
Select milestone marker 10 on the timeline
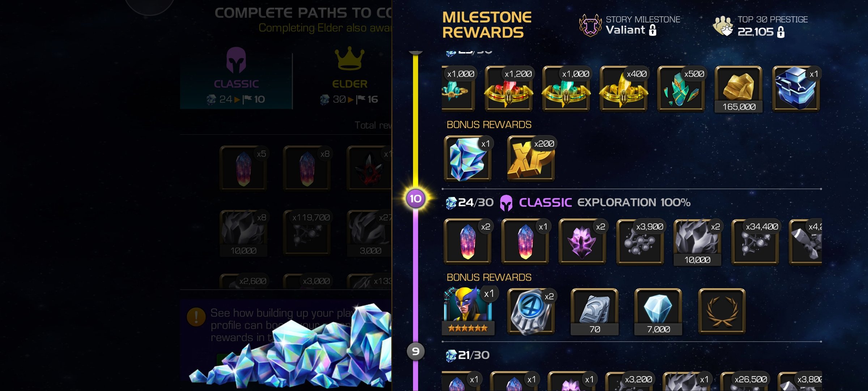point(416,198)
